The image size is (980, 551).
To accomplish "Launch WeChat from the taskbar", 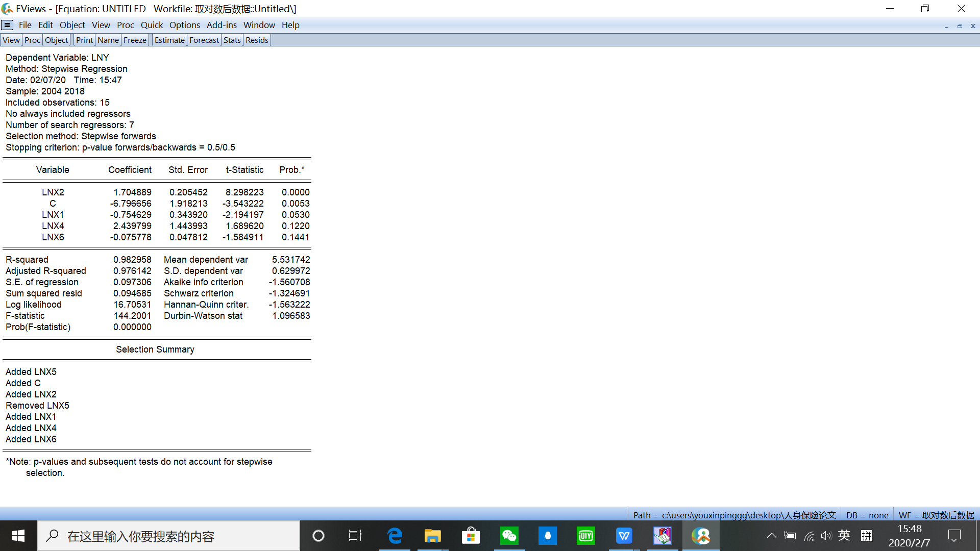I will click(509, 536).
